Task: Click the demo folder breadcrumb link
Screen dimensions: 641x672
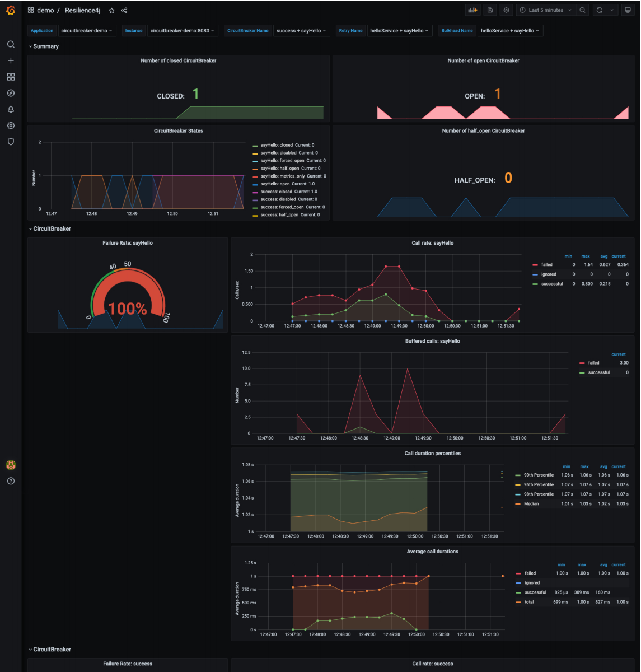Action: click(x=45, y=10)
